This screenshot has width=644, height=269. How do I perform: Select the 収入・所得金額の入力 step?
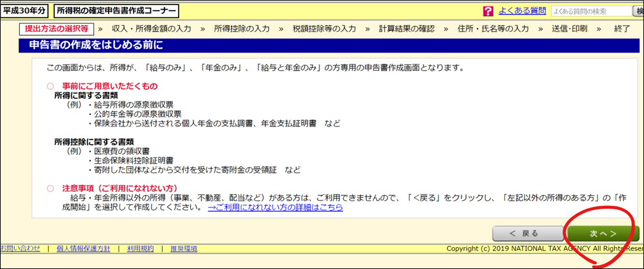pyautogui.click(x=152, y=29)
